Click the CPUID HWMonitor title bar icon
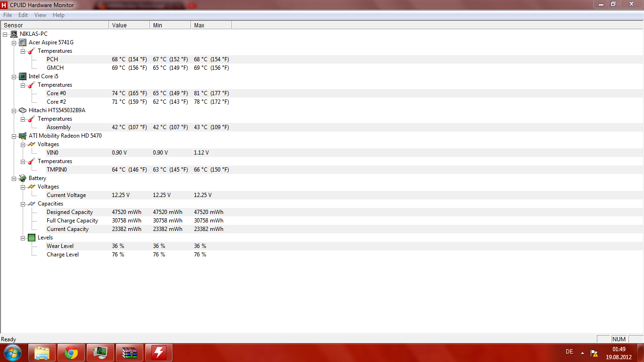Viewport: 644px width, 362px height. [x=4, y=4]
